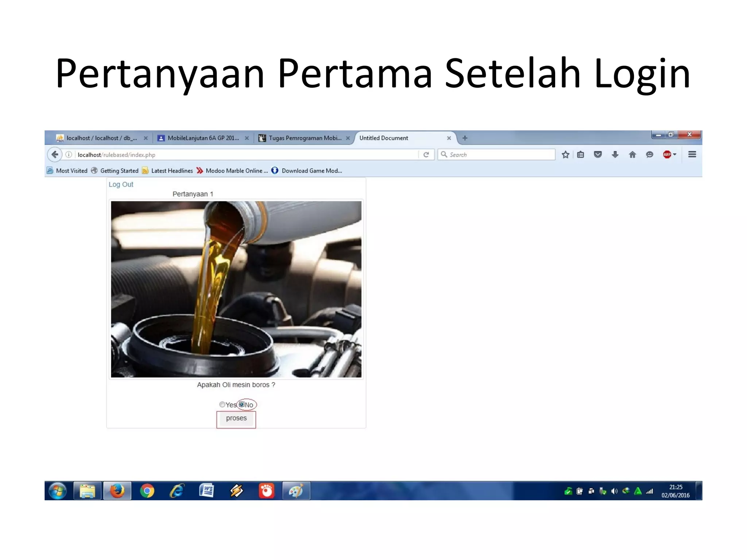Viewport: 747px width, 560px height.
Task: Click the Log Out link
Action: pos(121,184)
